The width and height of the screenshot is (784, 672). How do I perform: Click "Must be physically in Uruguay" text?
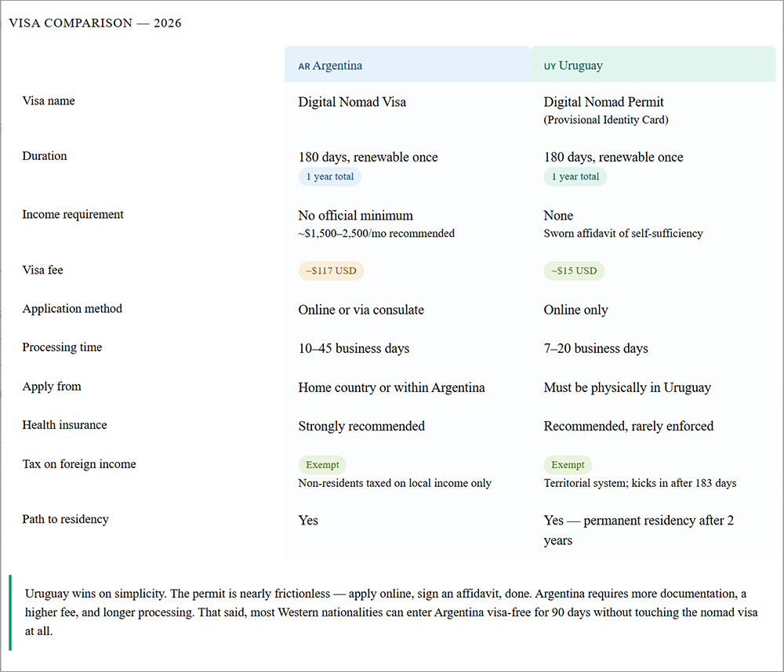pos(627,387)
